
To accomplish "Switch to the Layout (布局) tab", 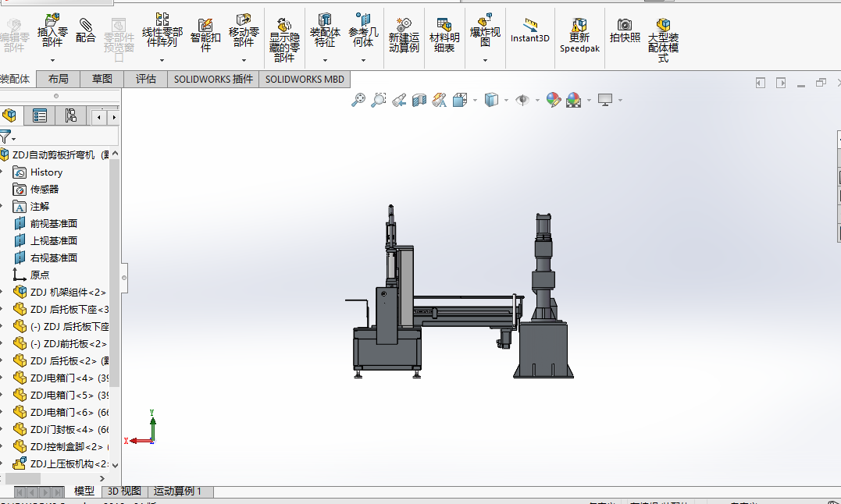I will [58, 80].
